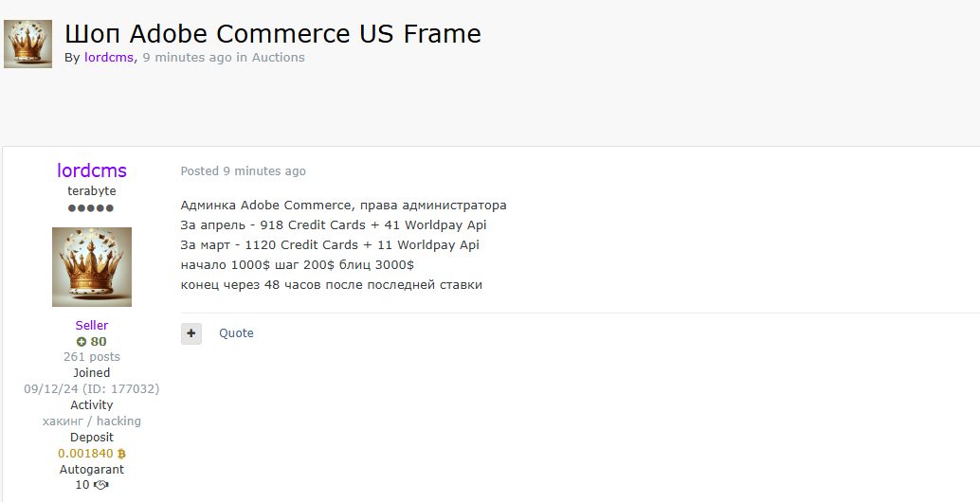Click the Quote link under the post
Viewport: 980px width, 502px height.
pos(236,333)
